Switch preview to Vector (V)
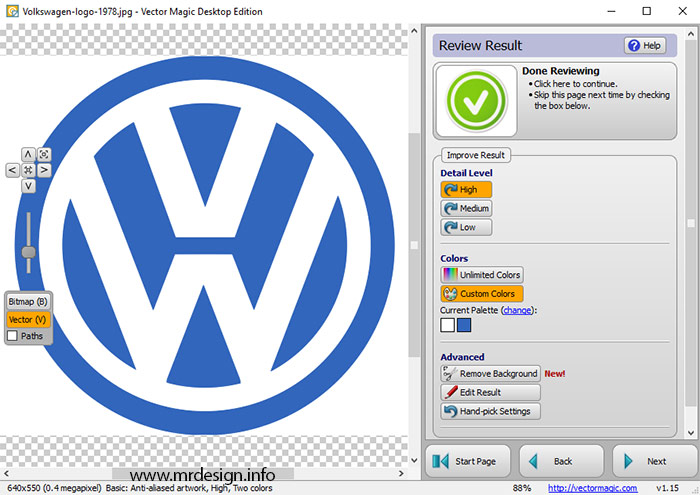The height and width of the screenshot is (495, 700). tap(28, 319)
